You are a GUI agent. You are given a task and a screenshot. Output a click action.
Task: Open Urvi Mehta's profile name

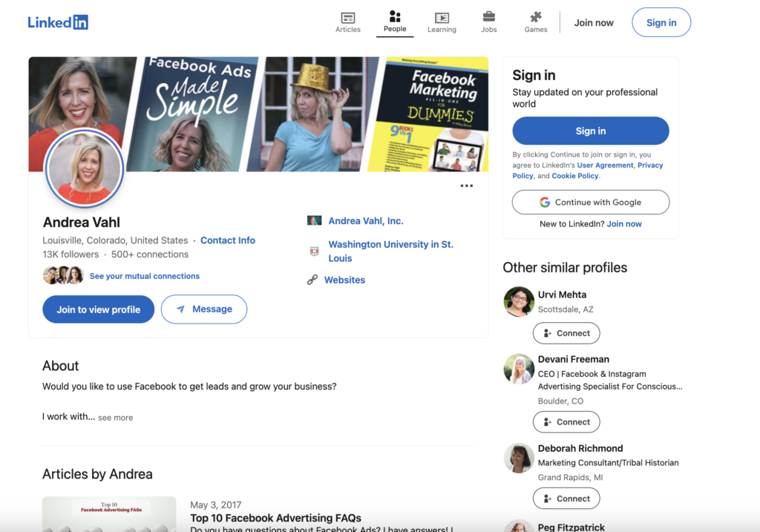pos(562,295)
